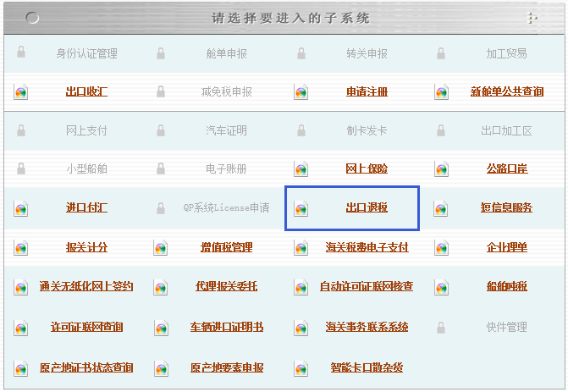Click the icon beside 进口付汇
The image size is (568, 392).
[x=21, y=208]
